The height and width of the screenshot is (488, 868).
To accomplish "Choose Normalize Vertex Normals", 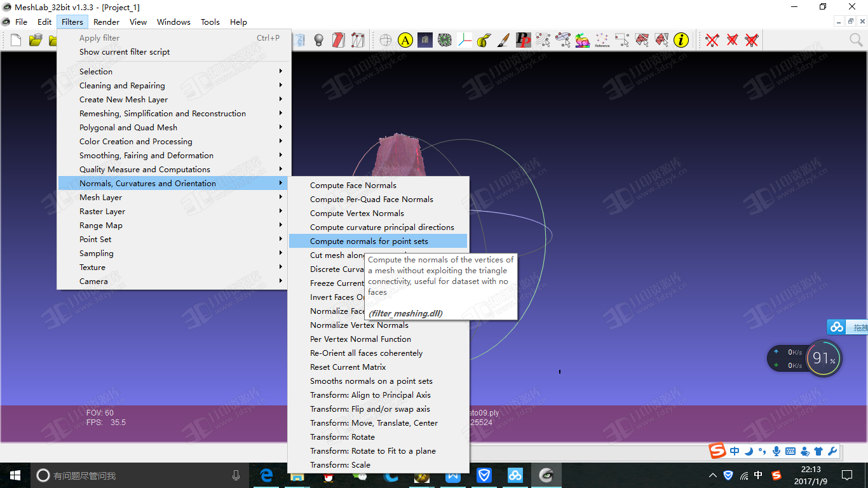I will click(x=378, y=325).
